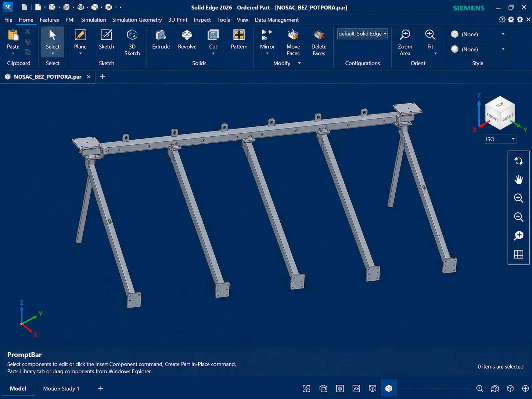
Task: Click the RIGHT face of view cube
Action: click(x=508, y=118)
